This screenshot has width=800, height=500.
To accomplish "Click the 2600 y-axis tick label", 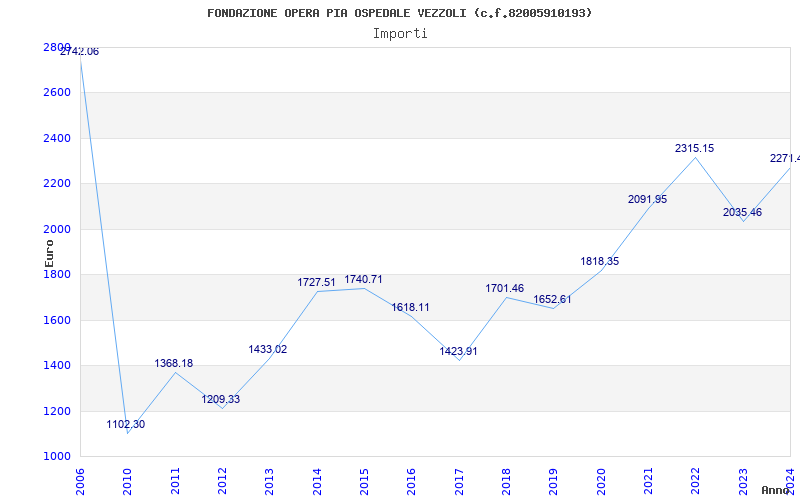I will (x=57, y=93).
